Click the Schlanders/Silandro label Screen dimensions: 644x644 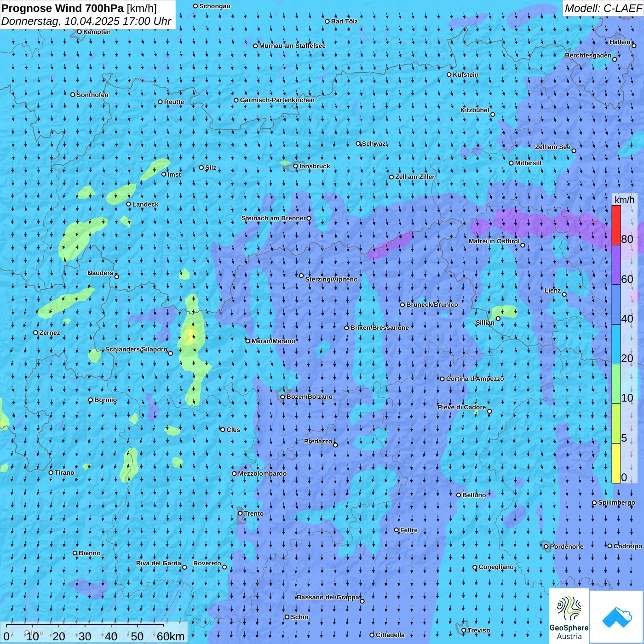136,349
